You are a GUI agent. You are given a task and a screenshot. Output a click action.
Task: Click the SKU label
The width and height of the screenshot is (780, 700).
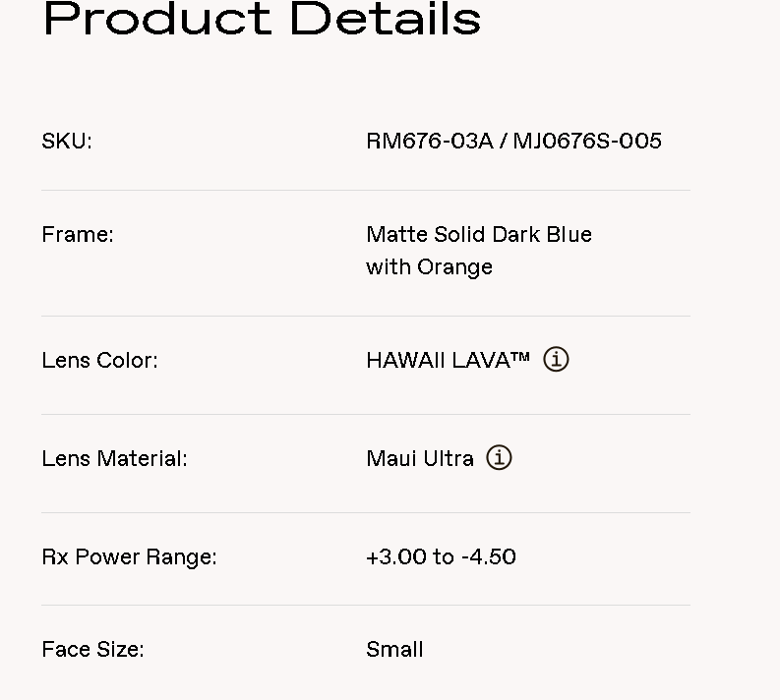pos(67,141)
